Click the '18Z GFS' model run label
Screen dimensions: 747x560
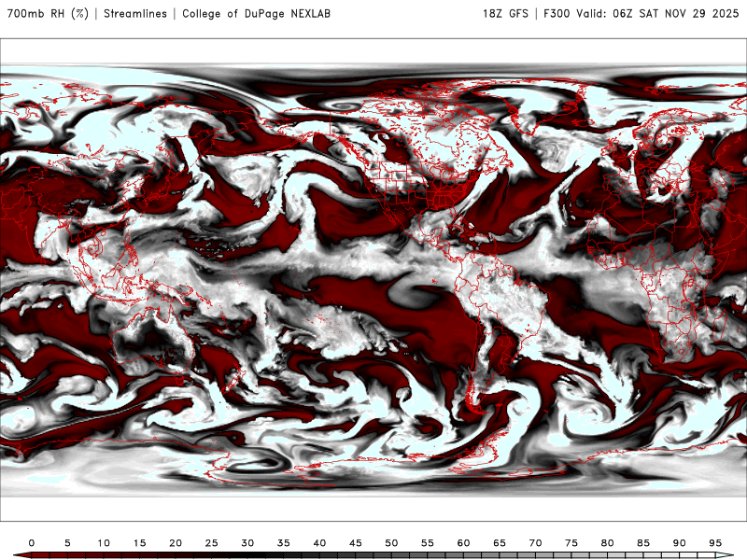pyautogui.click(x=505, y=14)
